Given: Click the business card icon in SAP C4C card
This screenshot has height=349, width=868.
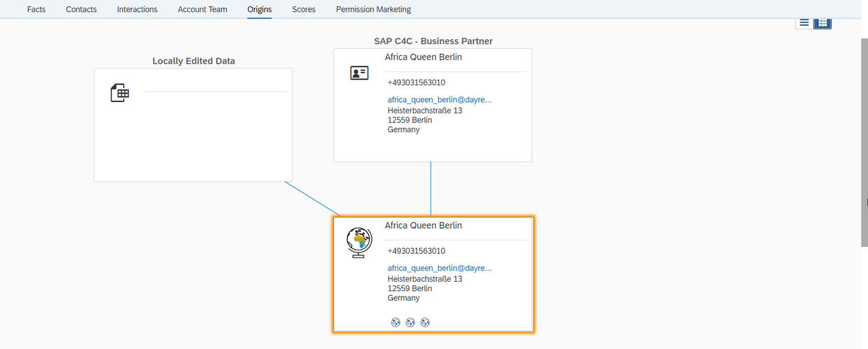Looking at the screenshot, I should [359, 73].
